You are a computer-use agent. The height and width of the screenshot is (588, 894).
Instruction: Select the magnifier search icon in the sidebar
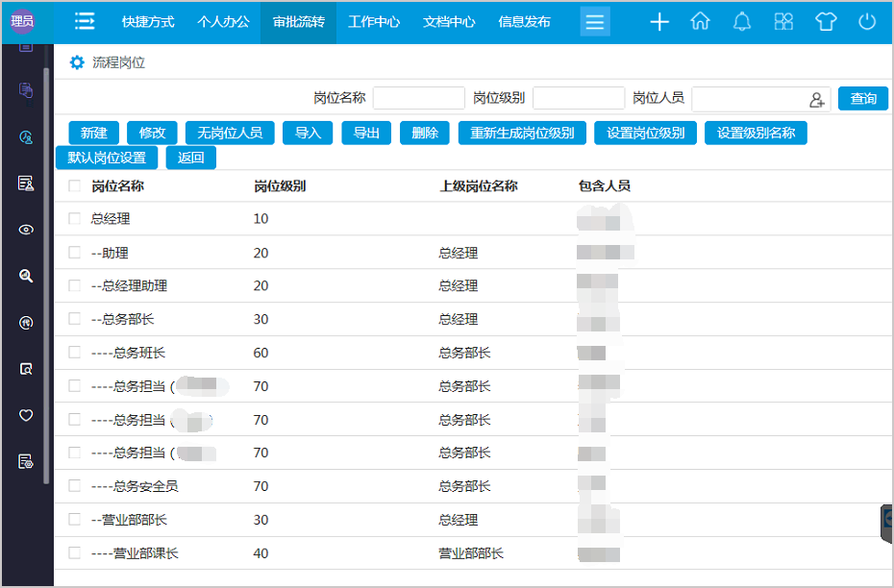tap(25, 276)
